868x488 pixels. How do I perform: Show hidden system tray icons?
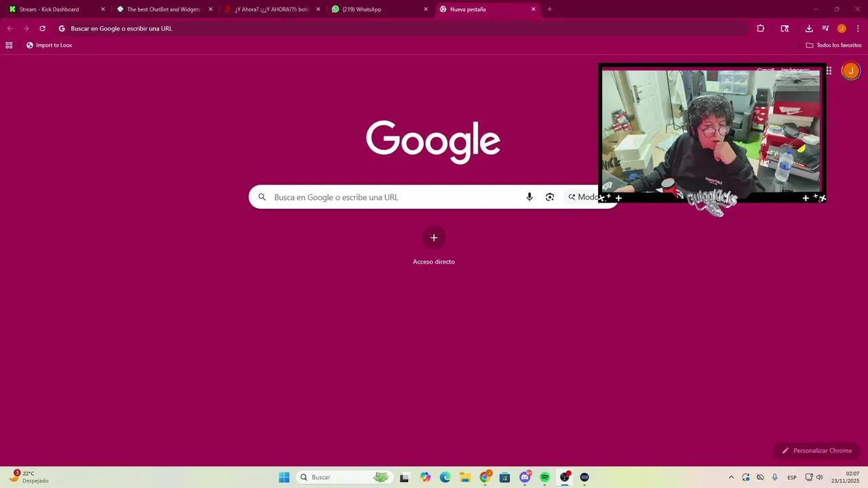[x=731, y=477]
